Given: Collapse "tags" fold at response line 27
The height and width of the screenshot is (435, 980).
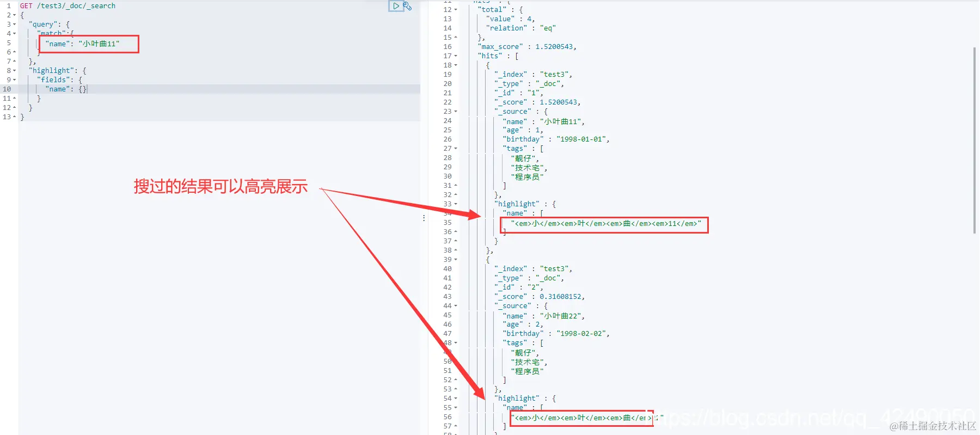Looking at the screenshot, I should click(456, 149).
